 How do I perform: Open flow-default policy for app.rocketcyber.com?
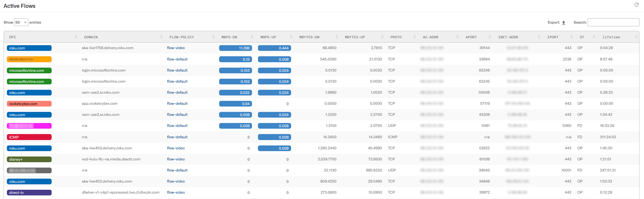177,104
